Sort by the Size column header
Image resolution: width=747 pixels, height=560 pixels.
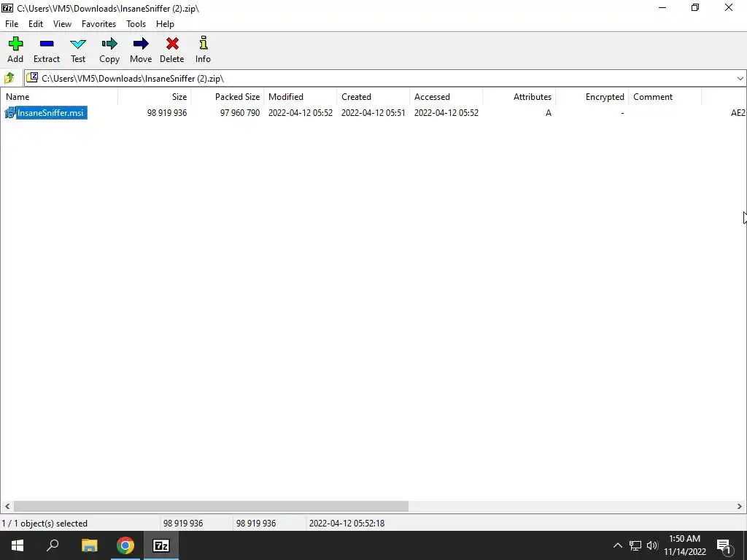[x=155, y=97]
